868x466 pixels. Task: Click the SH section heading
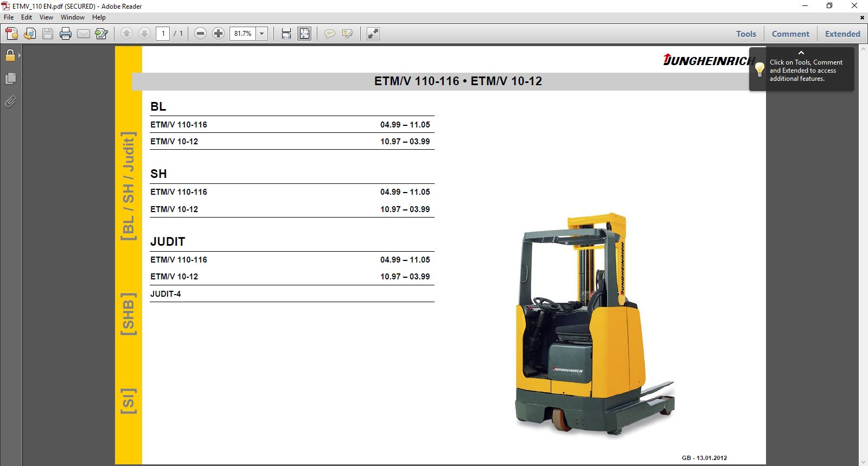tap(158, 174)
